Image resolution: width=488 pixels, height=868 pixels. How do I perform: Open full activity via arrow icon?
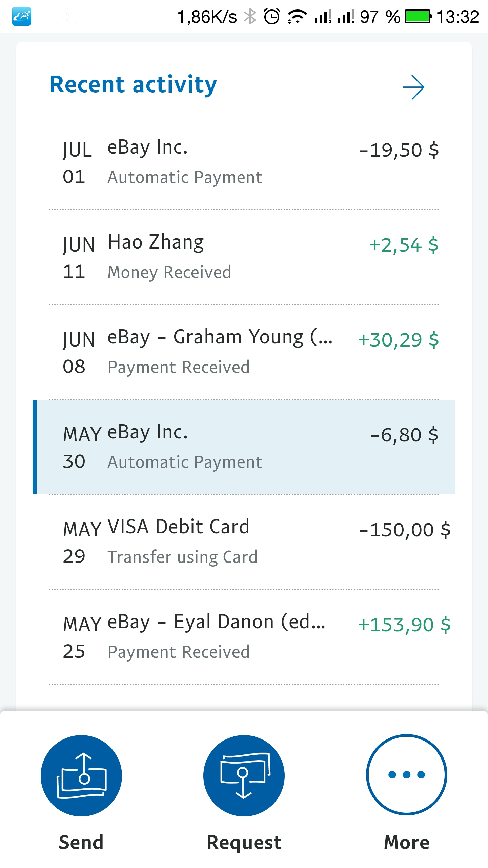(x=413, y=87)
